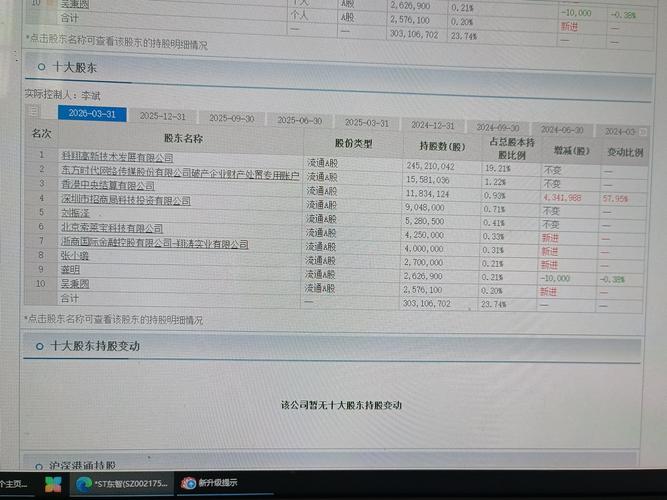667x500 pixels.
Task: Click circle bullet beside 十大股东 heading
Action: 41,67
